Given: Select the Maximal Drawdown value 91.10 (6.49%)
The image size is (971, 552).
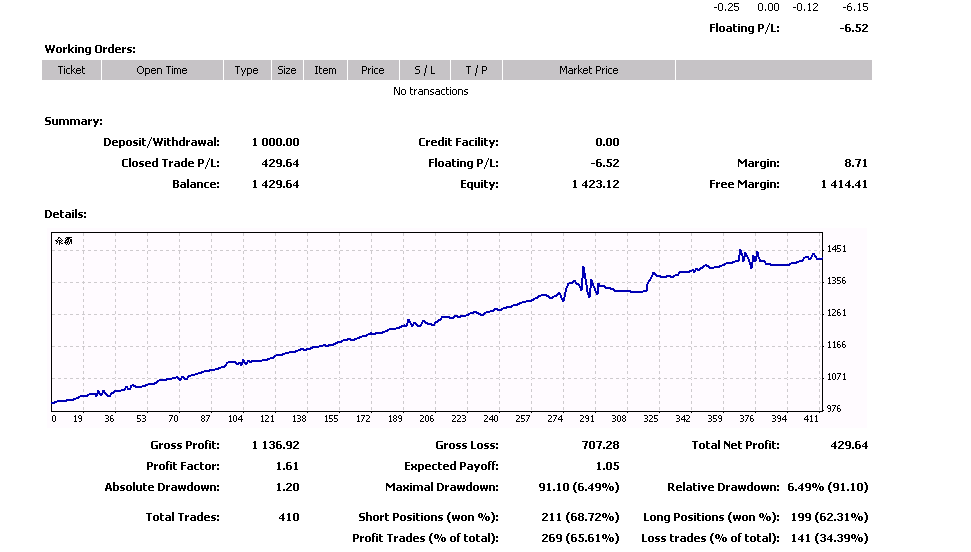Looking at the screenshot, I should pyautogui.click(x=579, y=487).
